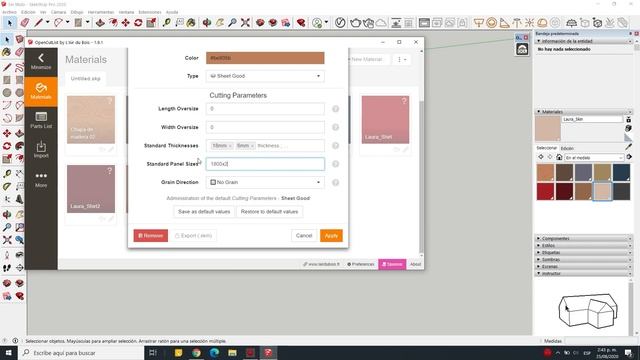Select the Pan hand tool
The width and height of the screenshot is (640, 360).
point(220,22)
